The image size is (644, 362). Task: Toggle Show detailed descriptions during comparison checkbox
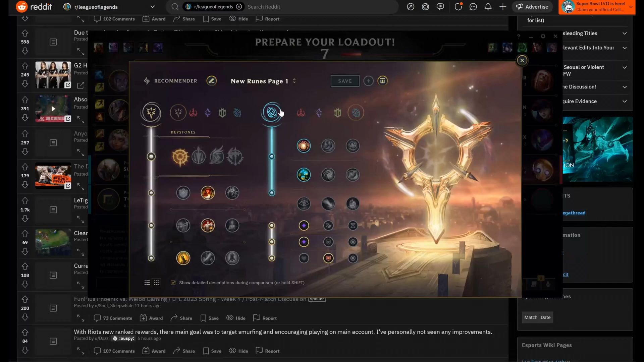(173, 283)
